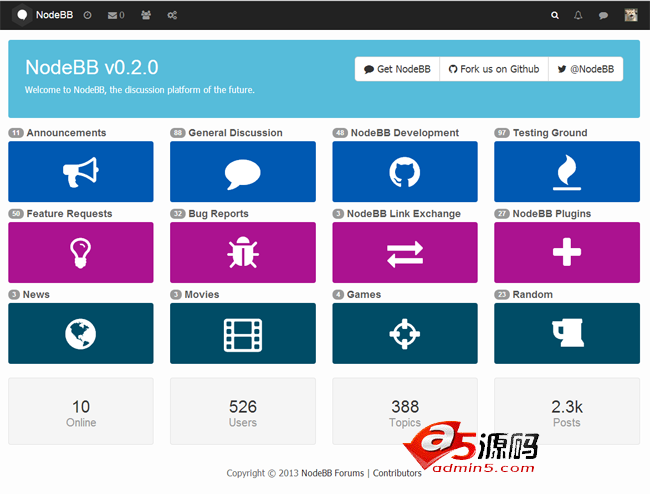Click the Random category title
The width and height of the screenshot is (650, 494).
click(x=532, y=294)
